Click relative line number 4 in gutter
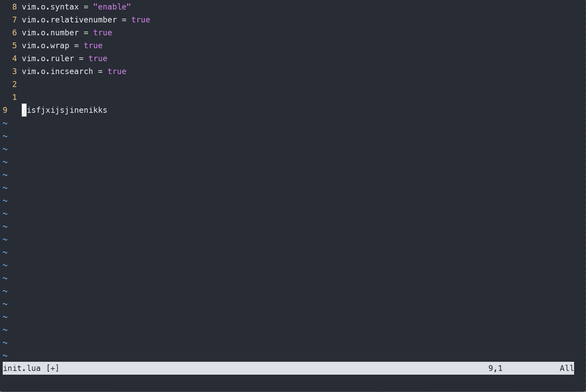Image resolution: width=586 pixels, height=392 pixels. (x=15, y=58)
